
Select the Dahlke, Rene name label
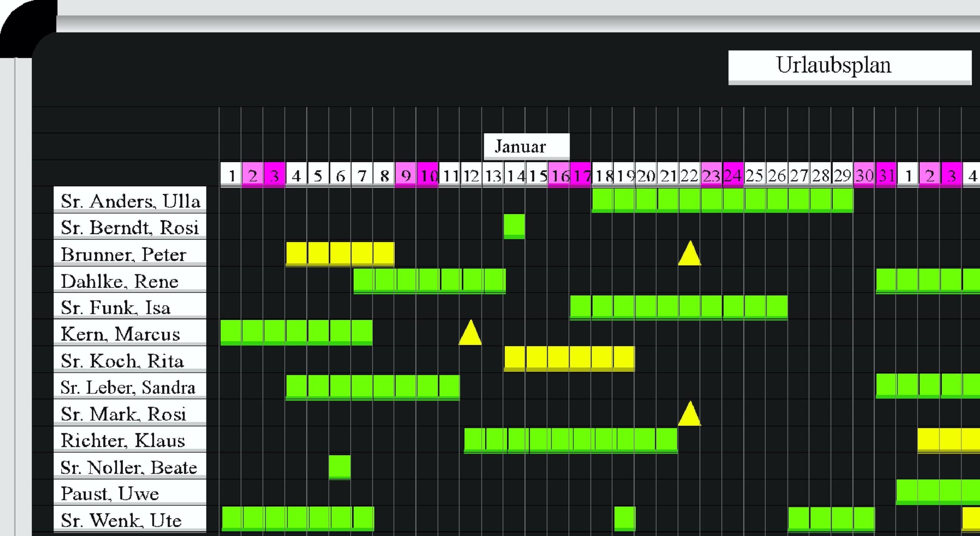(x=130, y=280)
